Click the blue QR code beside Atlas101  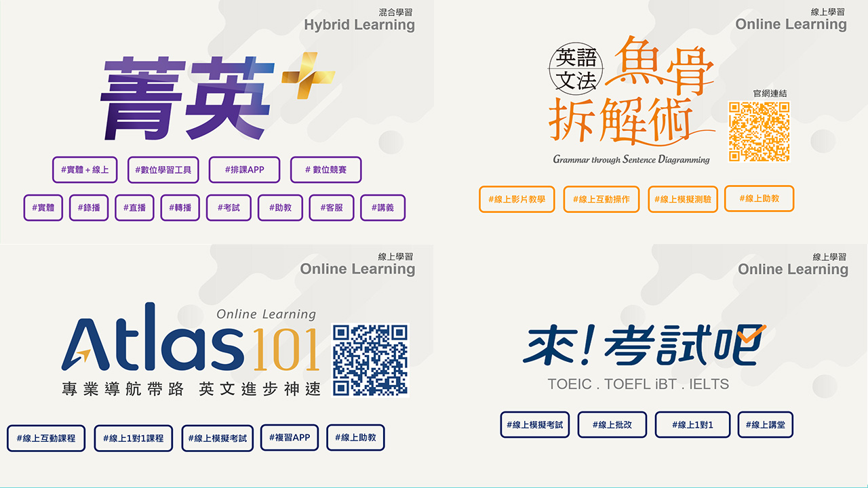(370, 359)
